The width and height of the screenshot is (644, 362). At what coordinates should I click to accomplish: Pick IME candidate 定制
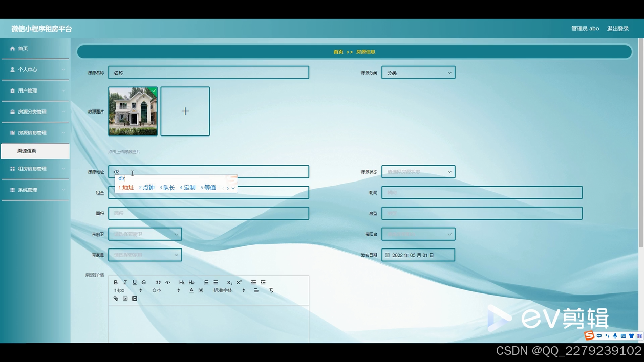187,188
